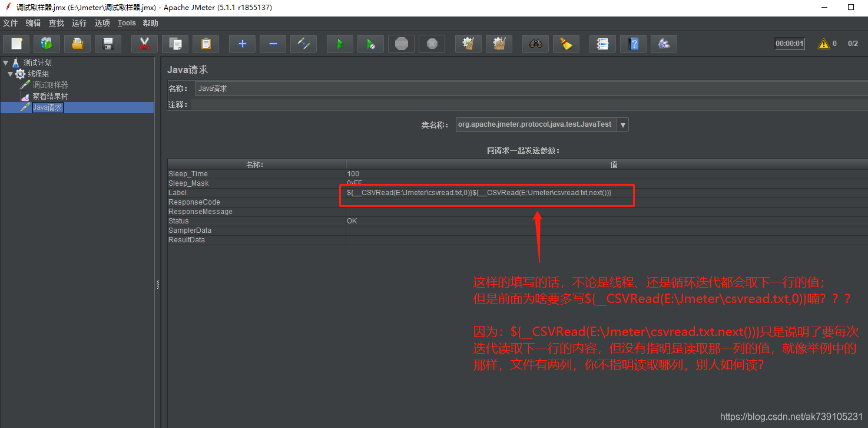Select 线程组 in the tree
This screenshot has width=868, height=428.
point(38,74)
